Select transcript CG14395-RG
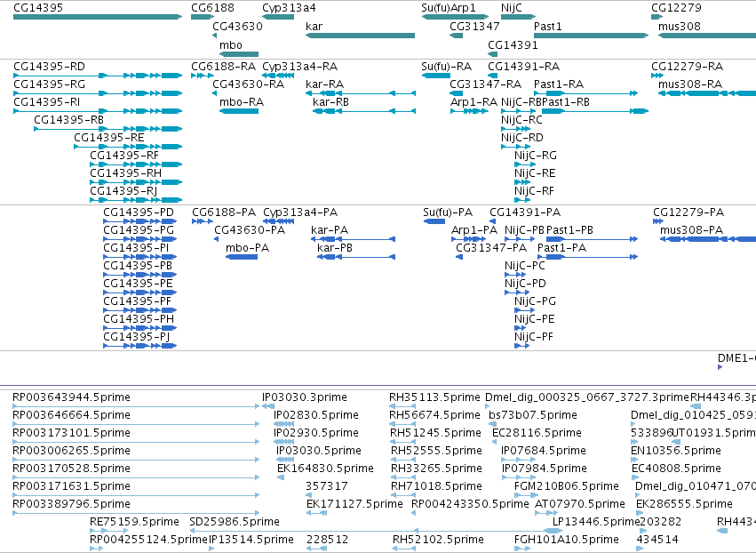Screen dimensions: 756x553 [x=98, y=93]
